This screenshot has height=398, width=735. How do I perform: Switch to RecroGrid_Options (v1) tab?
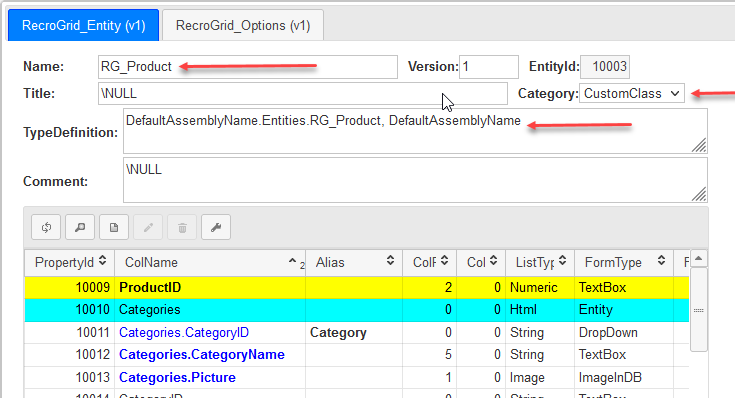243,25
